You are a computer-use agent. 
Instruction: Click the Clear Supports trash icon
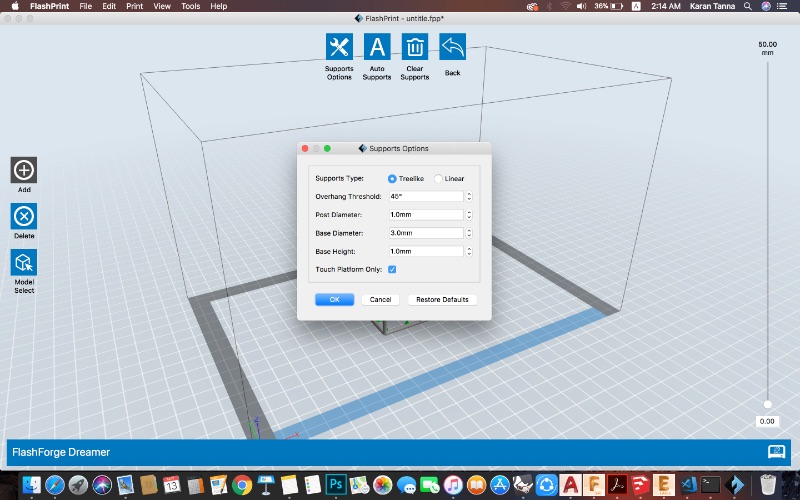pos(415,47)
